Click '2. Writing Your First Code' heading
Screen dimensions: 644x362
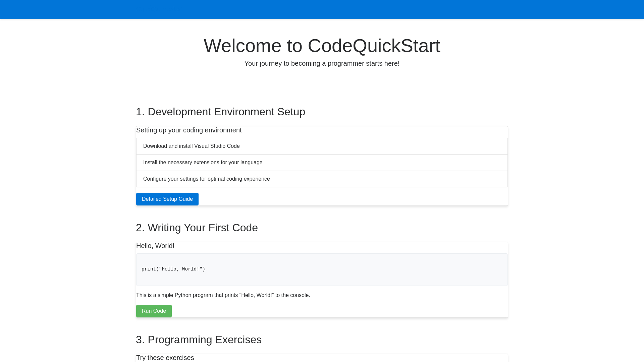[197, 228]
